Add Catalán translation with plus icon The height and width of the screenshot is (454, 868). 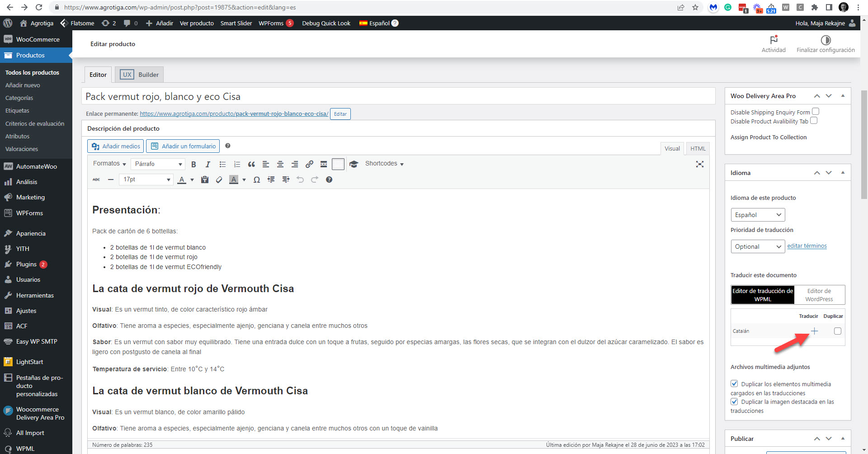pyautogui.click(x=815, y=331)
